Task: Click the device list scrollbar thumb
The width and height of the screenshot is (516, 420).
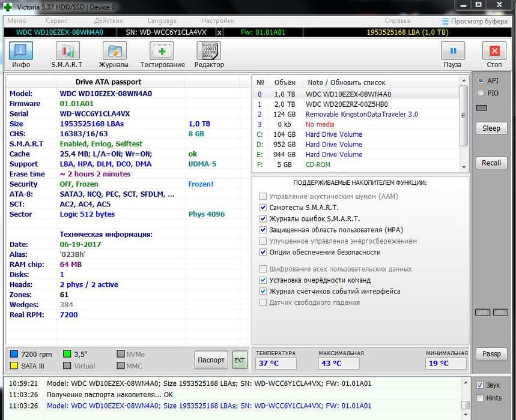Action: pyautogui.click(x=463, y=116)
